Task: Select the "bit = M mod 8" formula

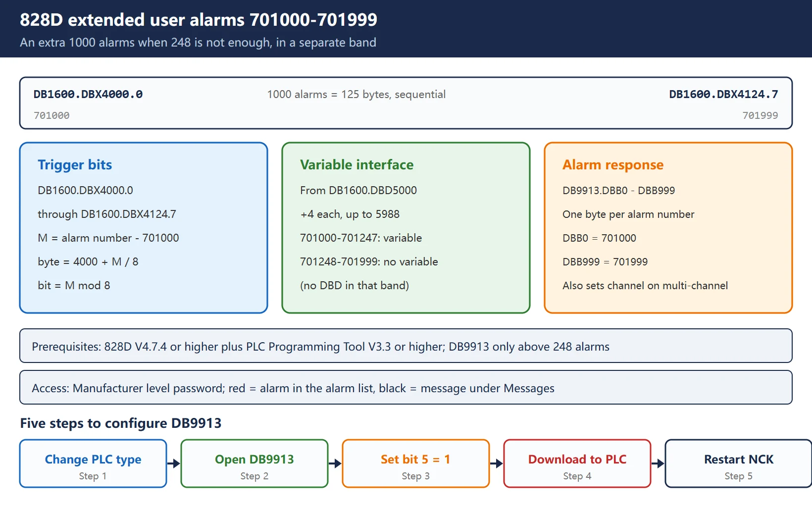Action: (x=74, y=285)
